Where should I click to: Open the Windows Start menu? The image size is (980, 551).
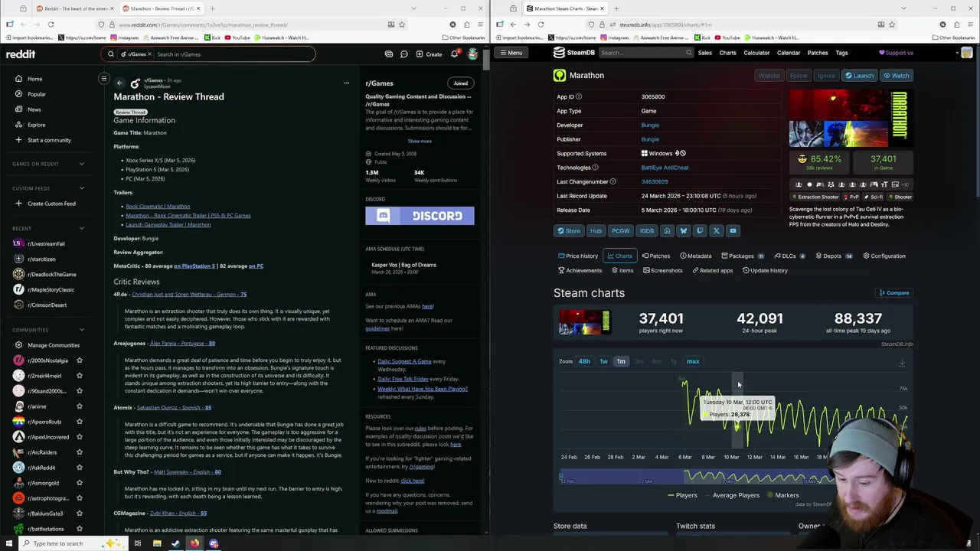pyautogui.click(x=9, y=543)
